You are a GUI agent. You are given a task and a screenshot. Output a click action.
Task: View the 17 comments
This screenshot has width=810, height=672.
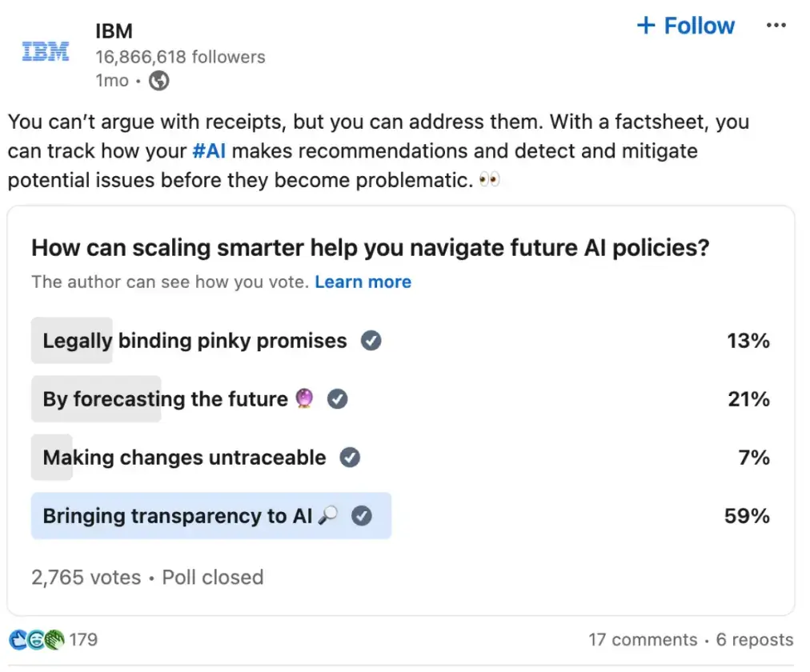(643, 639)
